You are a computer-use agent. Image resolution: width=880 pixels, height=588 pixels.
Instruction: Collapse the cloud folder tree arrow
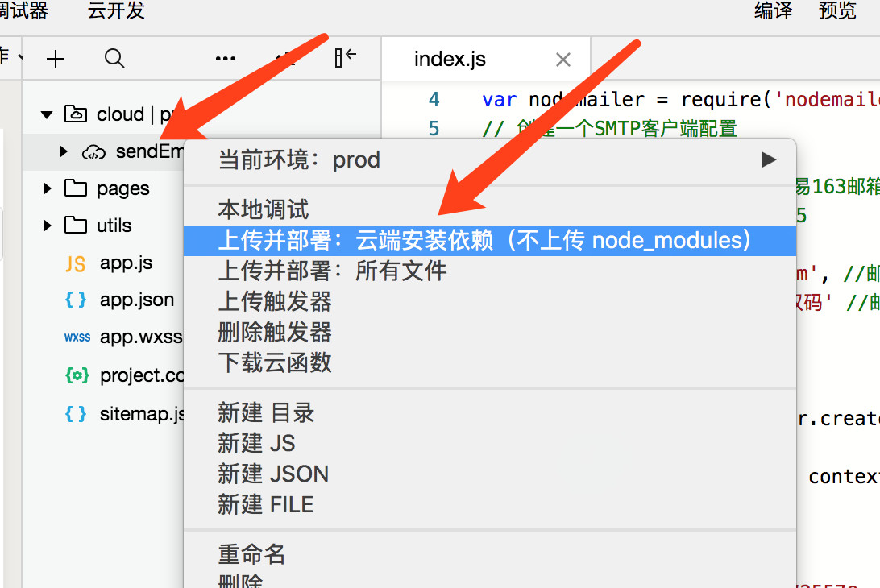point(47,115)
